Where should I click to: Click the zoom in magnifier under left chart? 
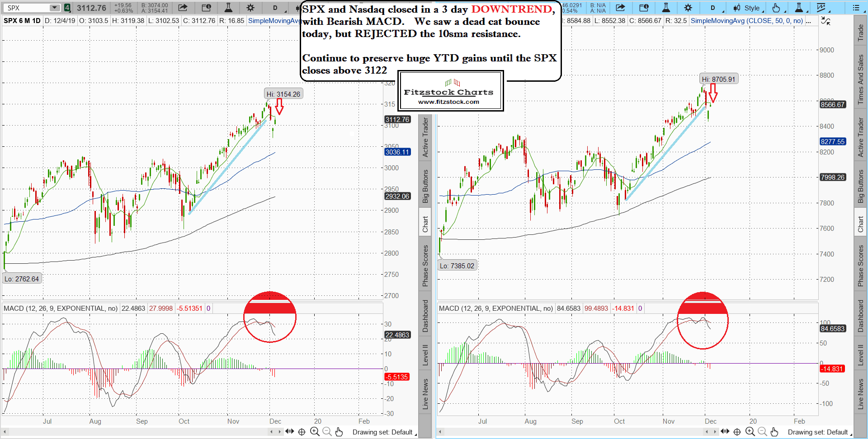[x=315, y=432]
